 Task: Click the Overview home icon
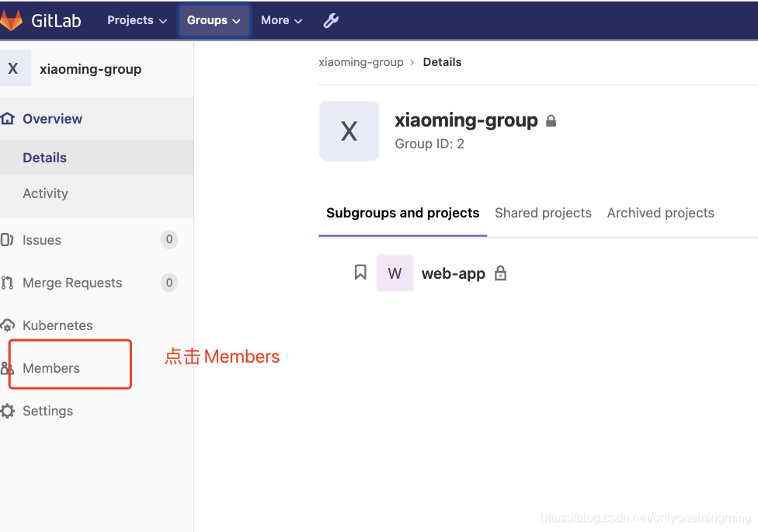7,119
